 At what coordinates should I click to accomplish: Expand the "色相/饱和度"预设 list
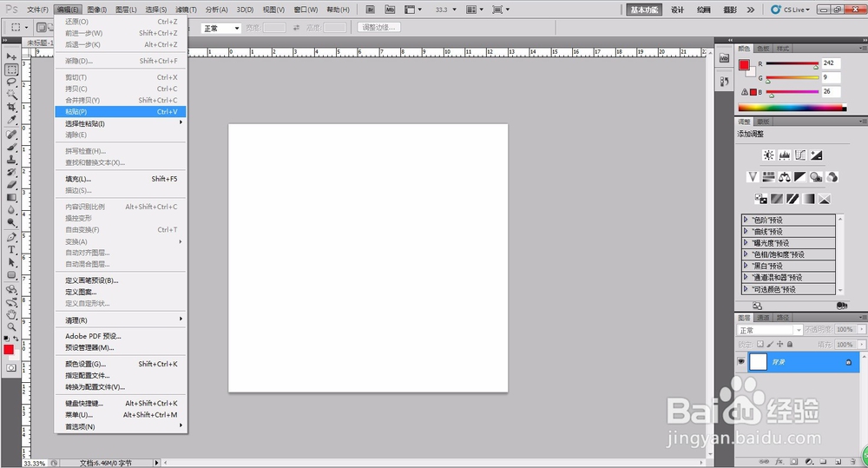(x=746, y=254)
